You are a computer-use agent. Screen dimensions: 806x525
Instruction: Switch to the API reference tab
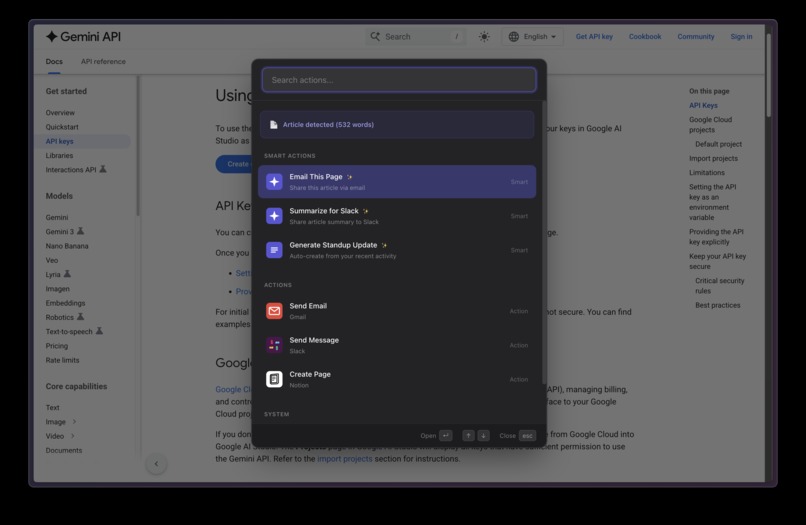click(x=103, y=61)
